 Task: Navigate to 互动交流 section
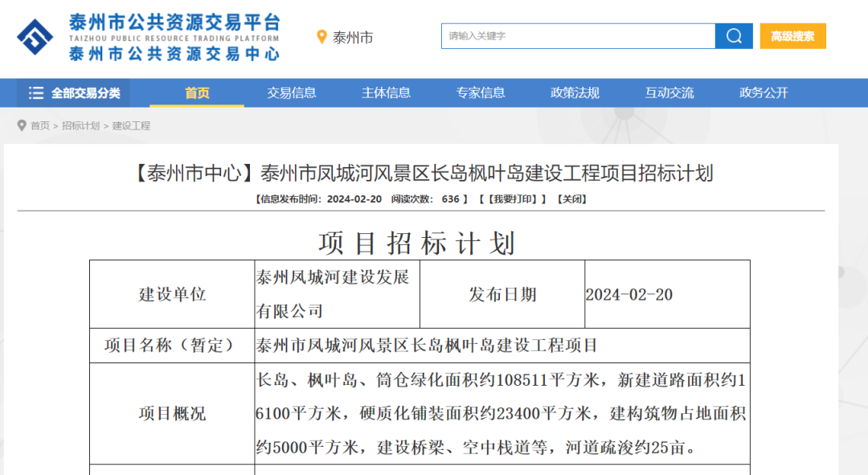669,93
